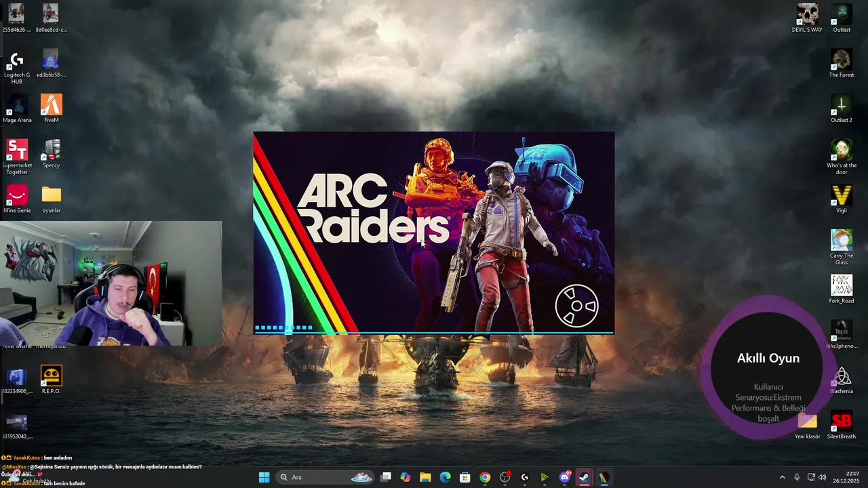The height and width of the screenshot is (488, 868).
Task: Open the oyunlar folder on the desktop
Action: tap(52, 199)
